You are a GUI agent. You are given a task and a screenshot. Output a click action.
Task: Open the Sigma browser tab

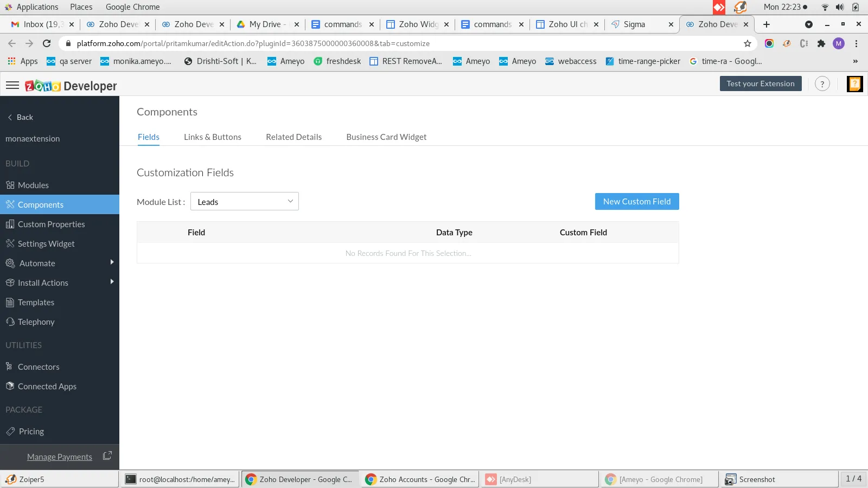point(642,24)
